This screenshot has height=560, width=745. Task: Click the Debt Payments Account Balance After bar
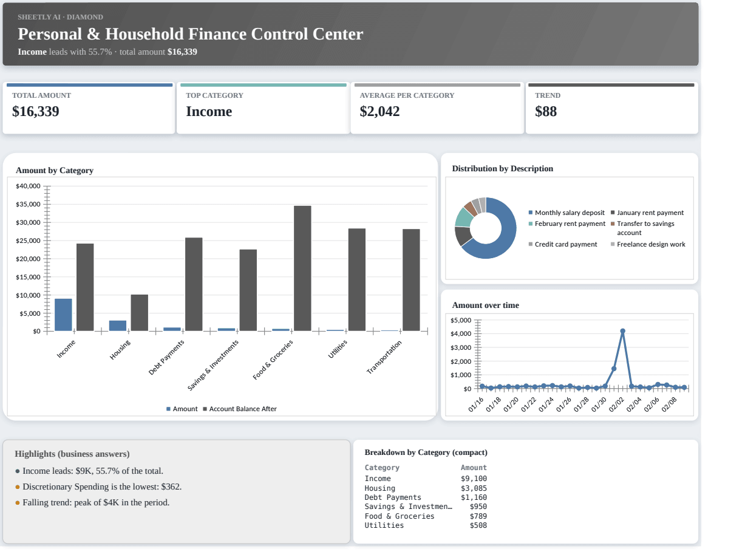(194, 284)
